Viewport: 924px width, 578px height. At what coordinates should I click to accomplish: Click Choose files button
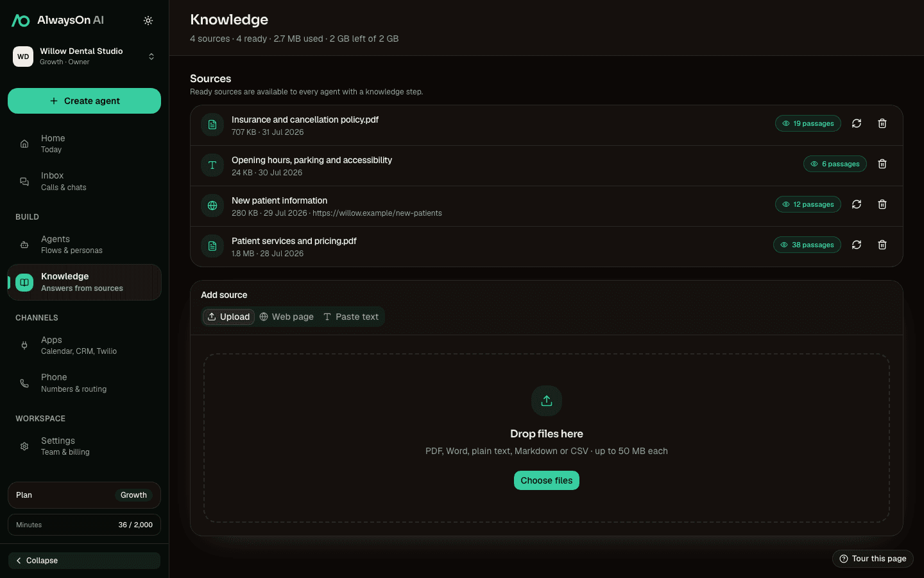(547, 480)
